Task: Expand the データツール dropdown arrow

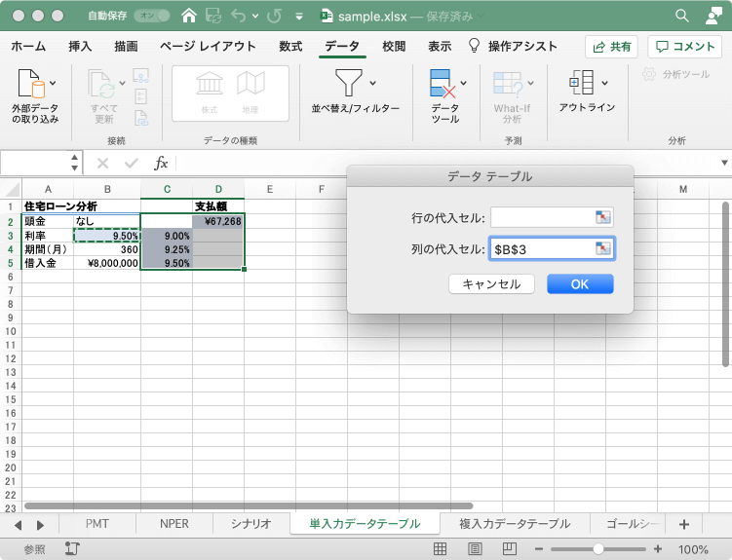Action: [x=463, y=83]
